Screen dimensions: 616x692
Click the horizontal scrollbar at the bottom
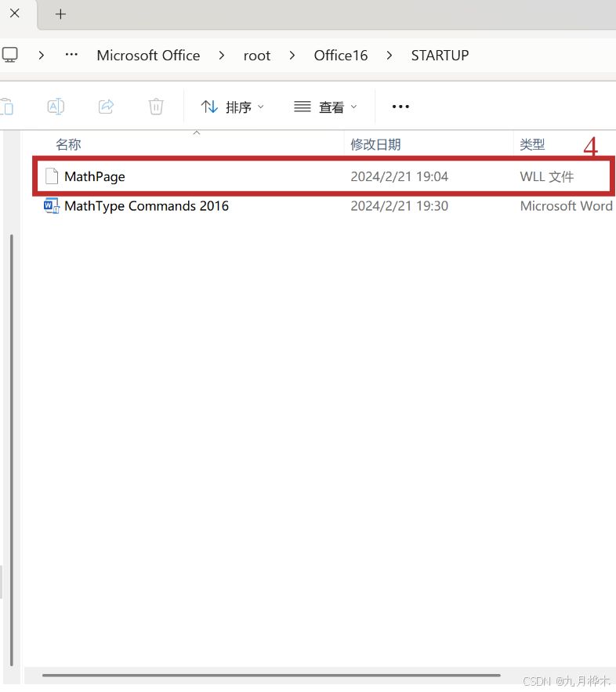(x=271, y=675)
